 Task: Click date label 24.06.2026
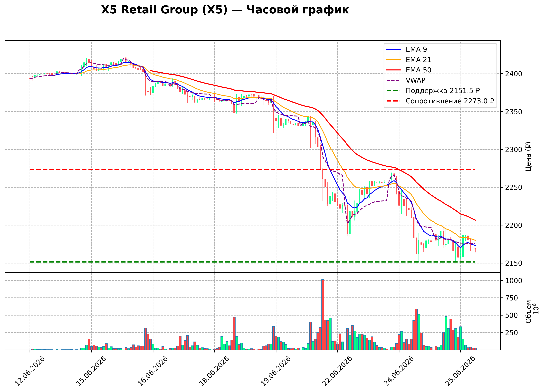399,371
